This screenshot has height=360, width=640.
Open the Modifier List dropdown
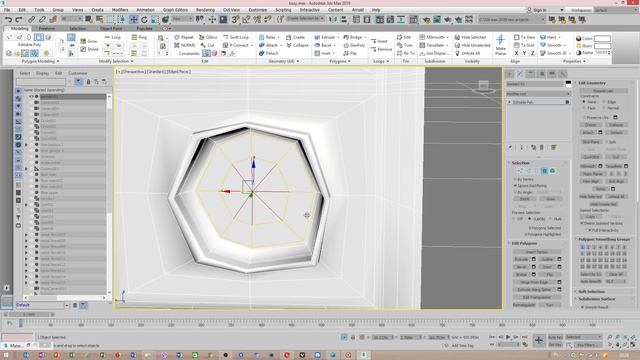pyautogui.click(x=538, y=94)
